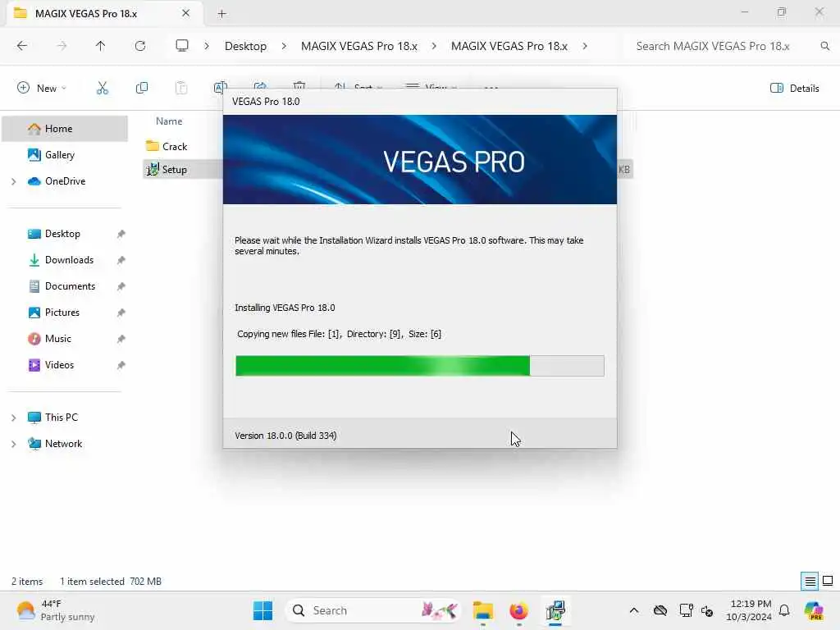
Task: Click the Copilot icon in the taskbar corner
Action: [814, 610]
